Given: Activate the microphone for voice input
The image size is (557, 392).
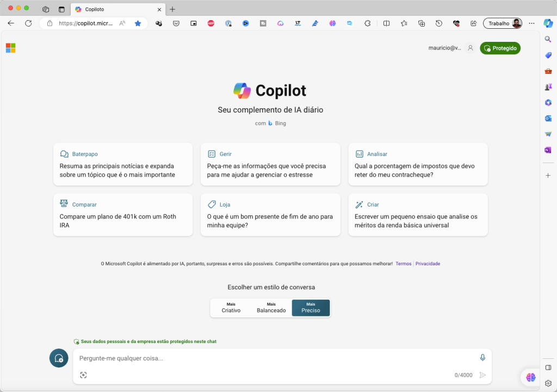Looking at the screenshot, I should (x=482, y=358).
